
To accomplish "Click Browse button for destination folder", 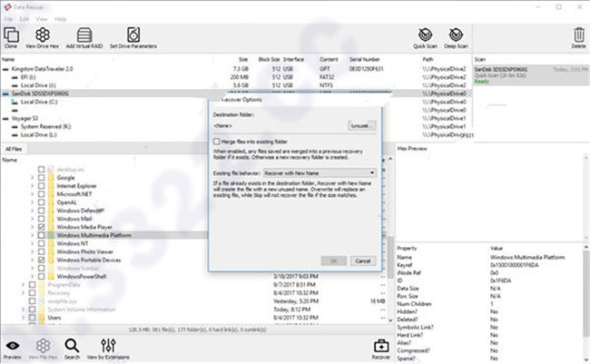I will (361, 126).
